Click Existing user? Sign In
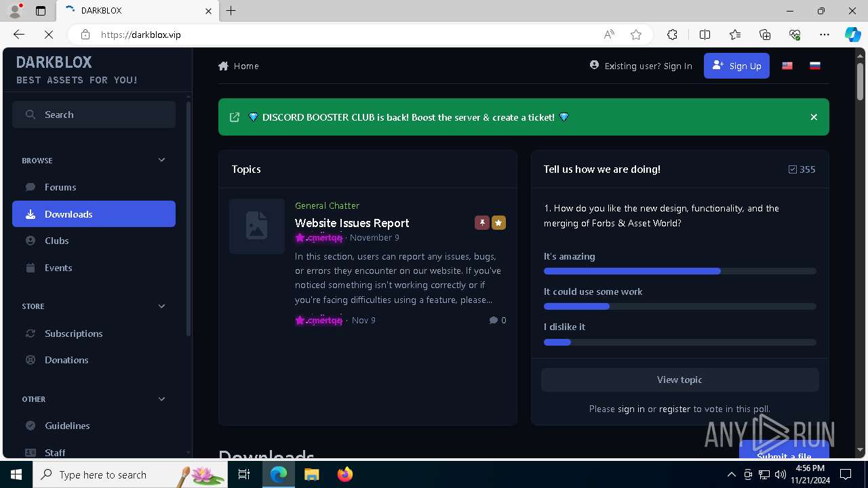This screenshot has width=868, height=488. pyautogui.click(x=641, y=66)
